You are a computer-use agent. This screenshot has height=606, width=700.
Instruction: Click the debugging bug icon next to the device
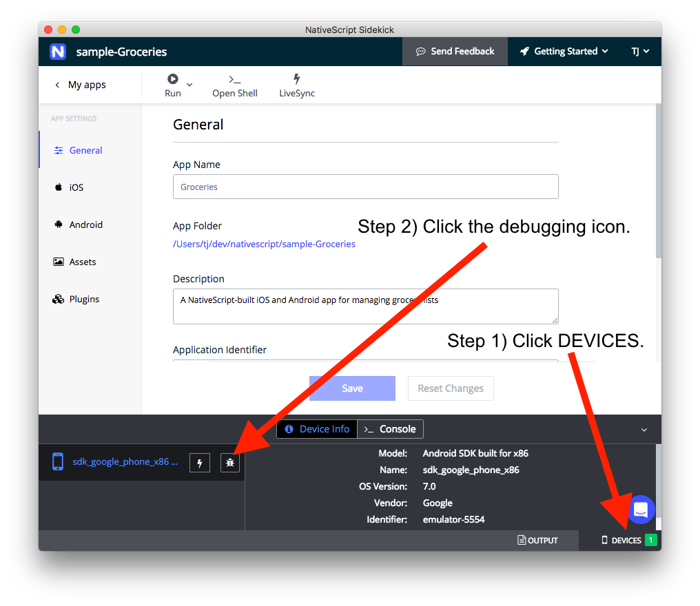point(229,462)
